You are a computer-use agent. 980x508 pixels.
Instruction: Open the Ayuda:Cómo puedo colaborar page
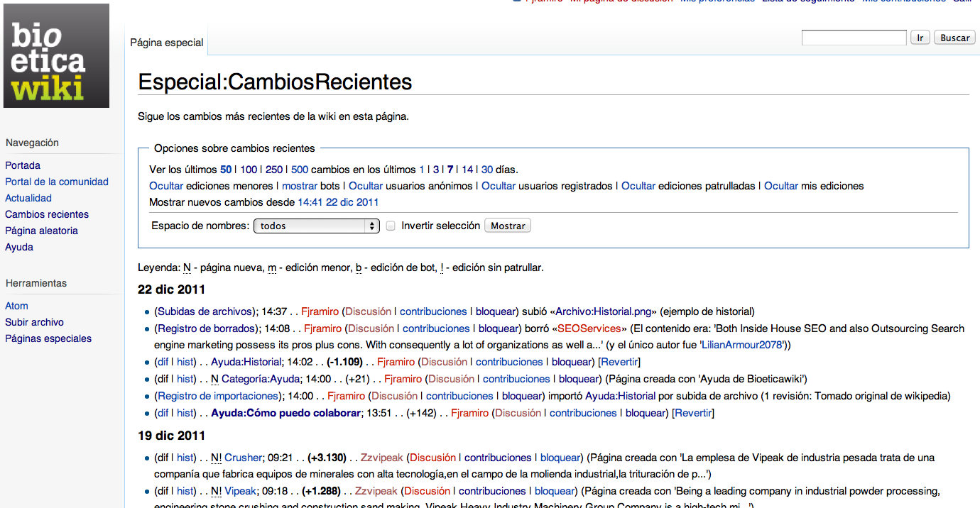[x=285, y=413]
